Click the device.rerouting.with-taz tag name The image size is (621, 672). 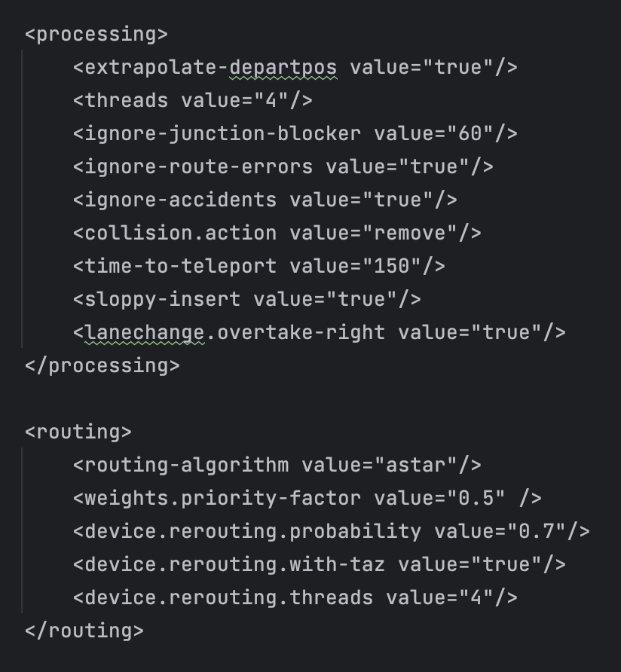[x=234, y=564]
